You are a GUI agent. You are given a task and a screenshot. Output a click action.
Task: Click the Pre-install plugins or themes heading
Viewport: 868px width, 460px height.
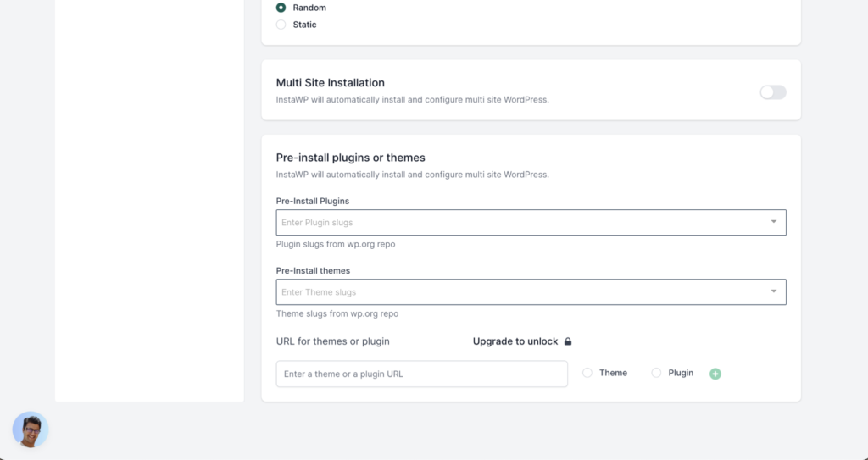pyautogui.click(x=350, y=158)
